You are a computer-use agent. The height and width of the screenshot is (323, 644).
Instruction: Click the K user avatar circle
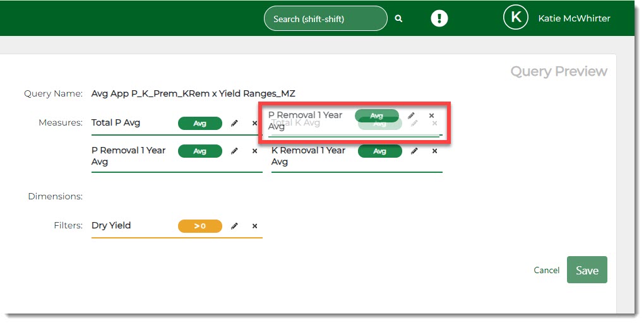coord(515,18)
